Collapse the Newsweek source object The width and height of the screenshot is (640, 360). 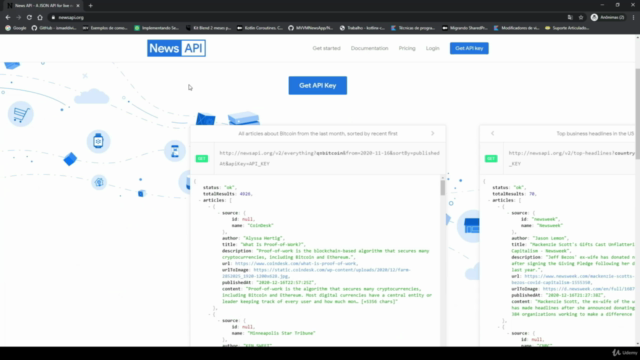click(508, 213)
